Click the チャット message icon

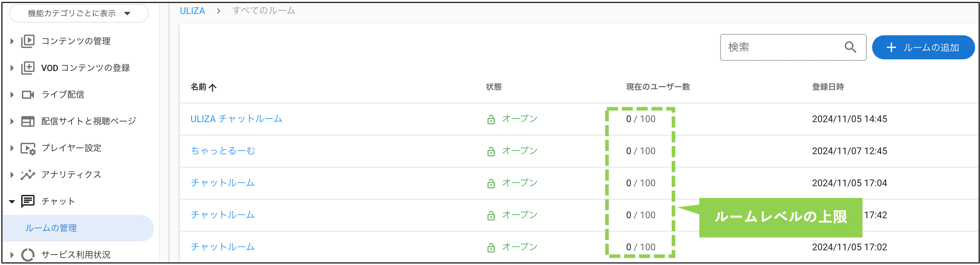[27, 201]
